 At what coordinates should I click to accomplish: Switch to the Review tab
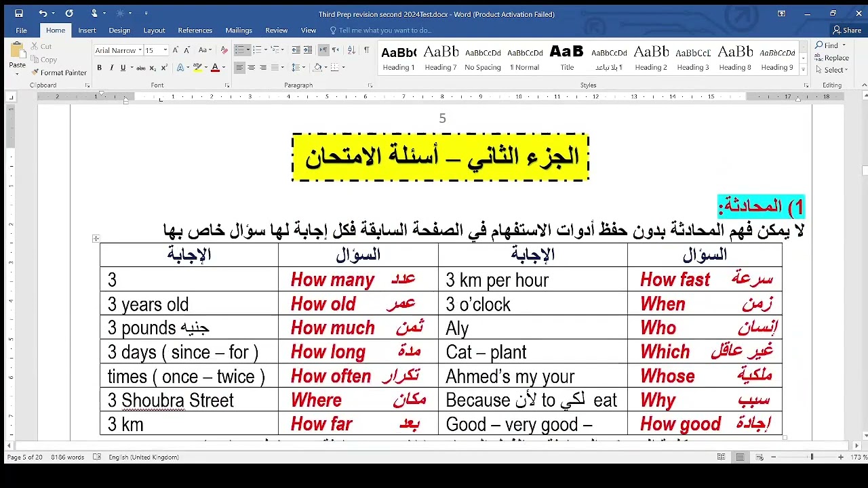tap(277, 30)
